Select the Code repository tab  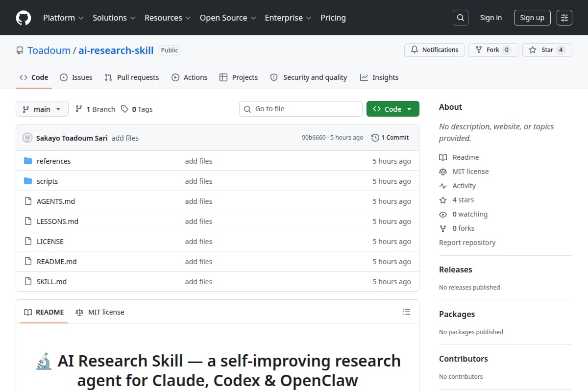pyautogui.click(x=34, y=77)
